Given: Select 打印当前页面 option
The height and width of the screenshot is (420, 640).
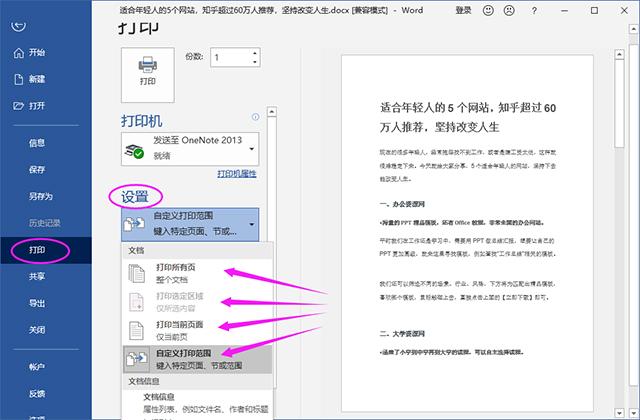Looking at the screenshot, I should click(198, 330).
